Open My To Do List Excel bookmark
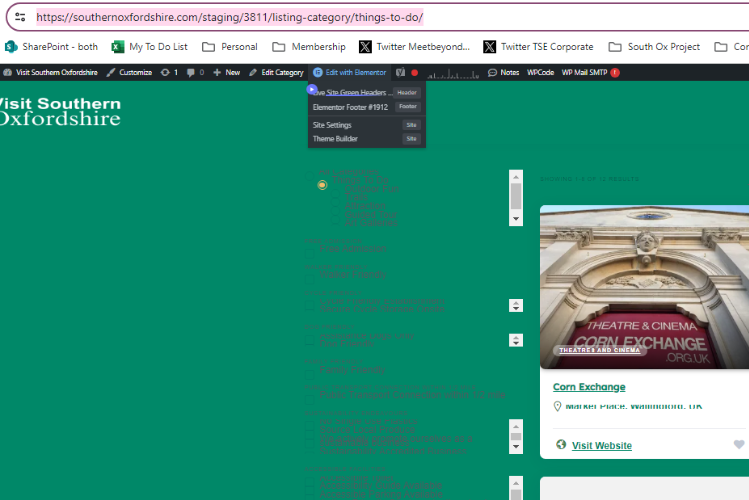This screenshot has width=749, height=500. [150, 47]
